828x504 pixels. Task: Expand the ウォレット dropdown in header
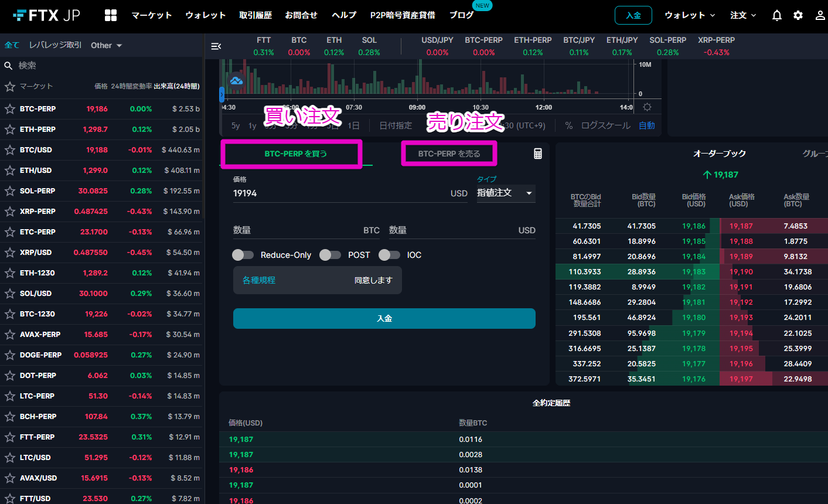[690, 15]
